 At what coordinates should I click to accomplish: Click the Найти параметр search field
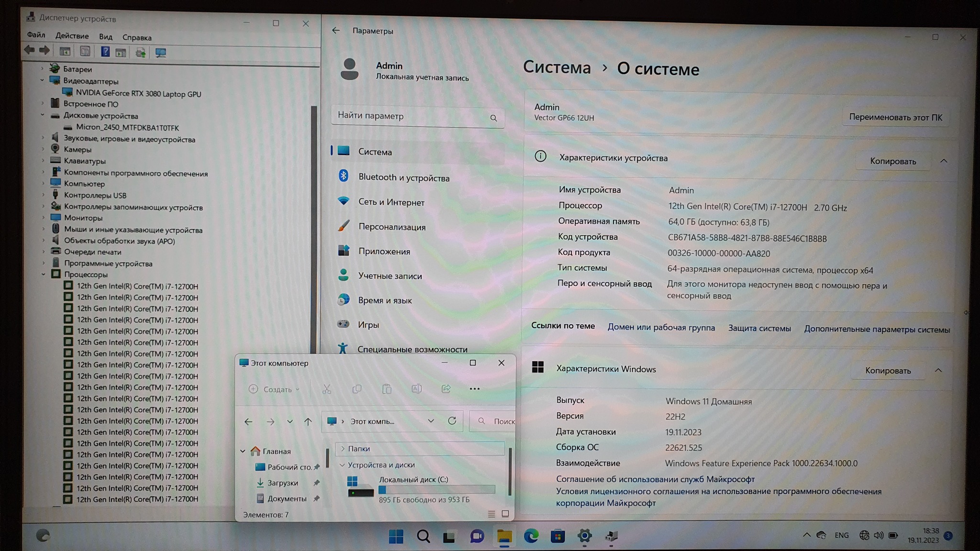coord(412,116)
